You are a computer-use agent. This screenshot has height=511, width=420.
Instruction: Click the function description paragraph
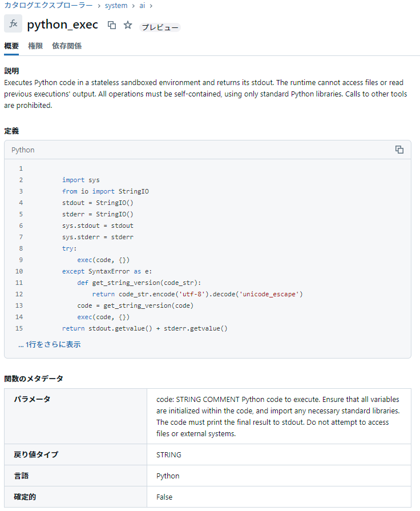(205, 94)
